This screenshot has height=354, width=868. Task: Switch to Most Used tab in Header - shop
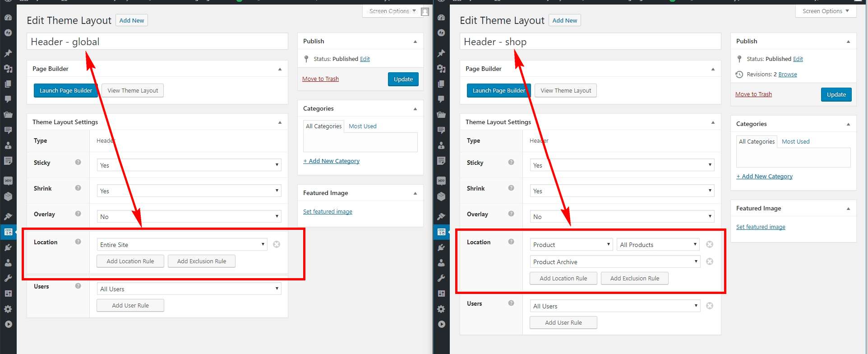click(x=795, y=141)
